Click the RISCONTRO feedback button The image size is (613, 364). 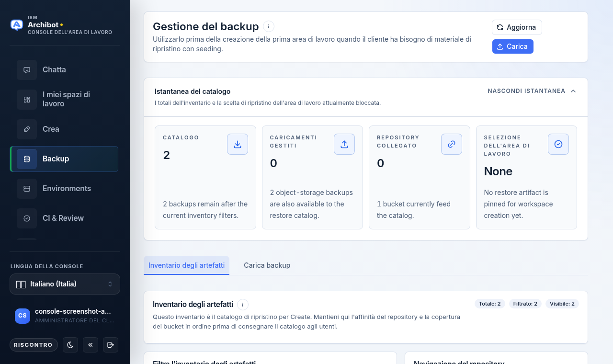pyautogui.click(x=34, y=345)
